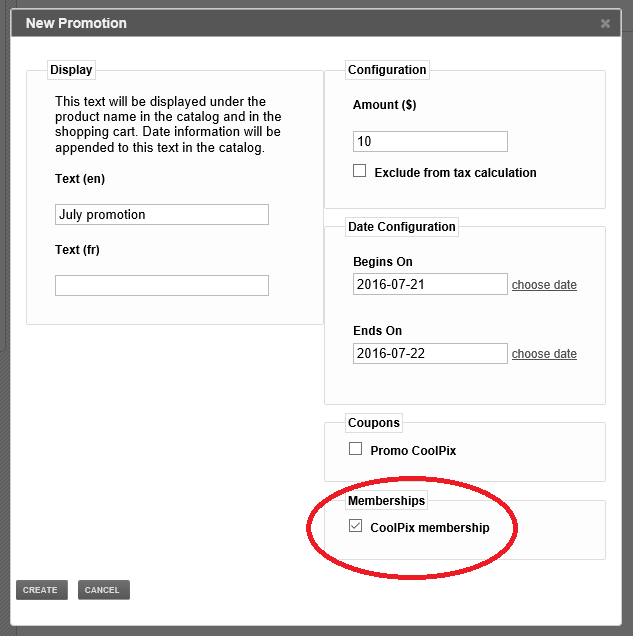Click the 'Promo CoolPix' label text
The image size is (633, 636).
(413, 451)
